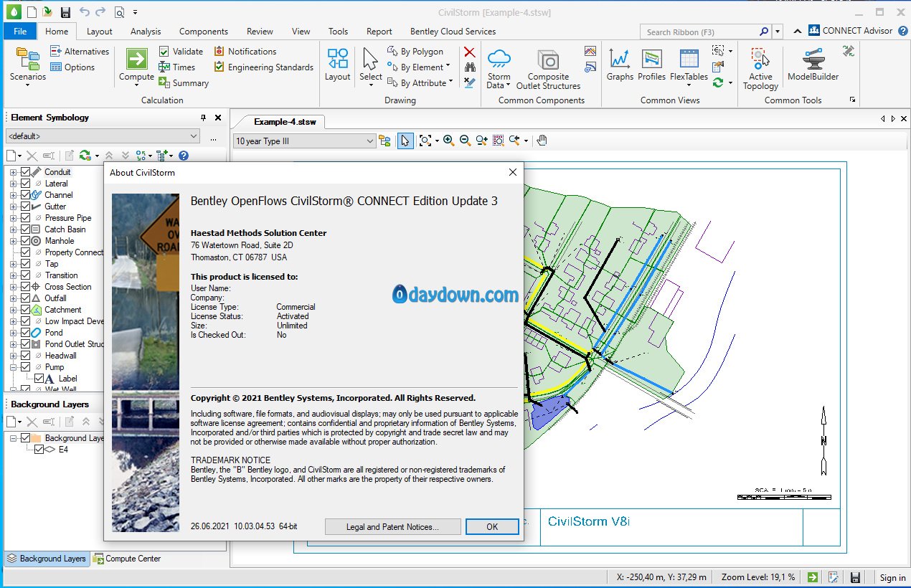Expand the Cross Section tree node
The width and height of the screenshot is (911, 588).
click(x=14, y=287)
